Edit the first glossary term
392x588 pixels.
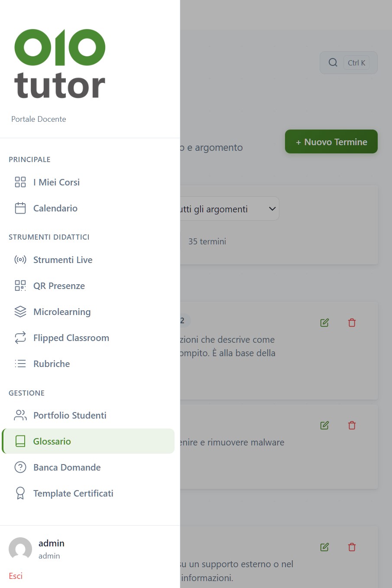324,322
